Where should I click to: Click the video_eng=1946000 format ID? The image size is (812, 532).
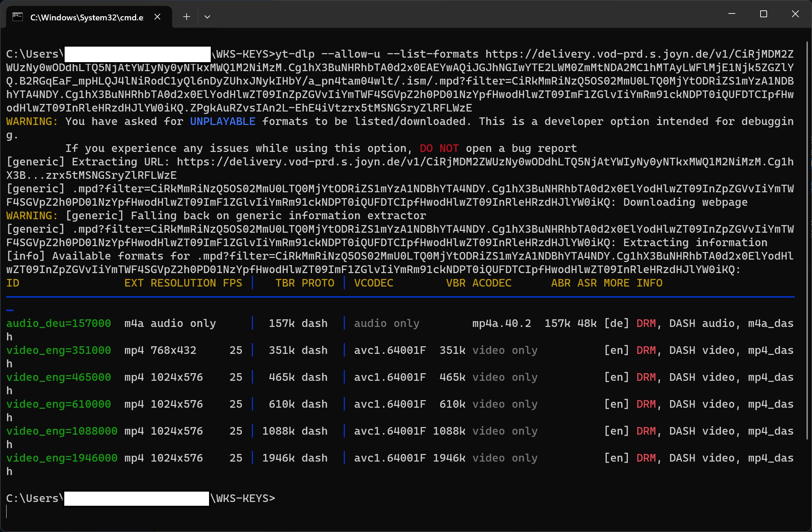click(62, 458)
